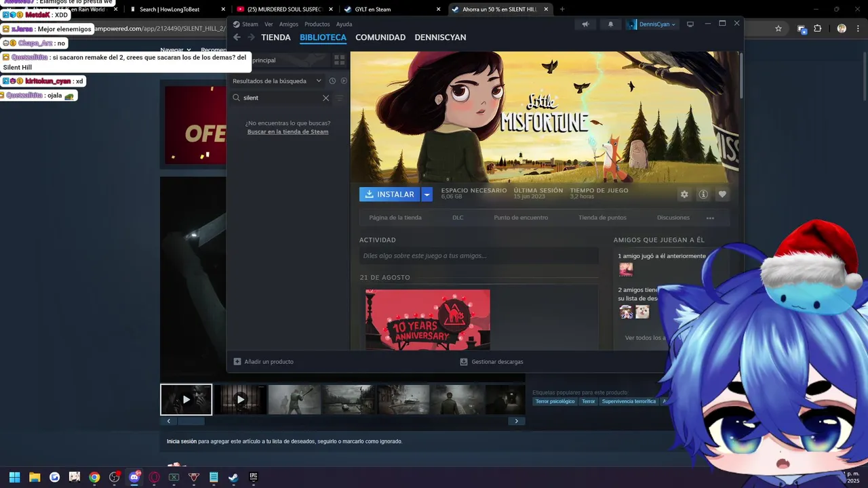The height and width of the screenshot is (488, 868).
Task: Click 'Inicia sesión' link on store page
Action: [x=182, y=441]
